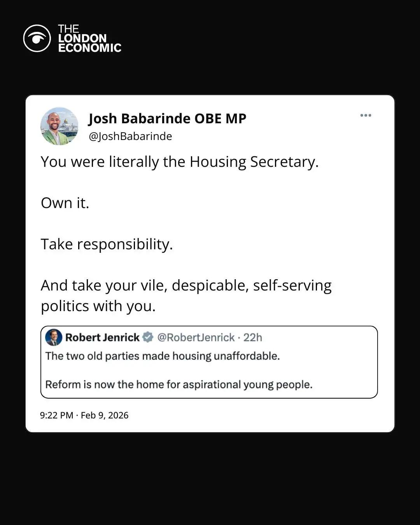Click The London Economic eye logo
The image size is (420, 525).
[x=37, y=38]
